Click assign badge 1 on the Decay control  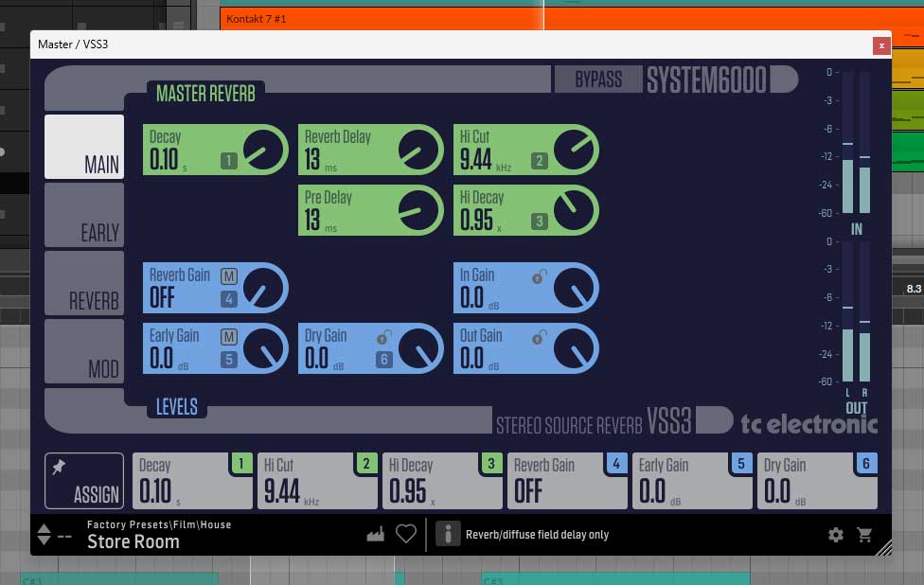coord(229,161)
